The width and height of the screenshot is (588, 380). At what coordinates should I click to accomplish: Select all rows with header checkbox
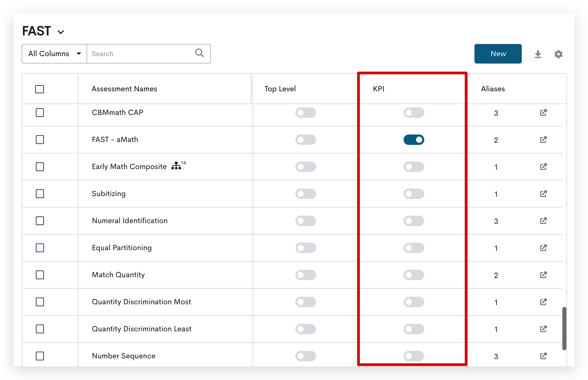[40, 89]
